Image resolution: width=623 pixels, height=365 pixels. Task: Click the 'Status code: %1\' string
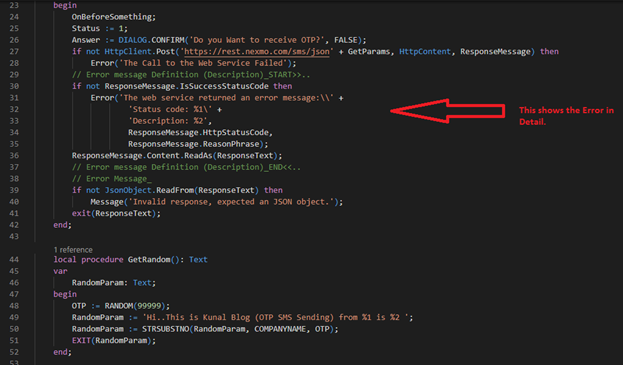click(x=170, y=109)
